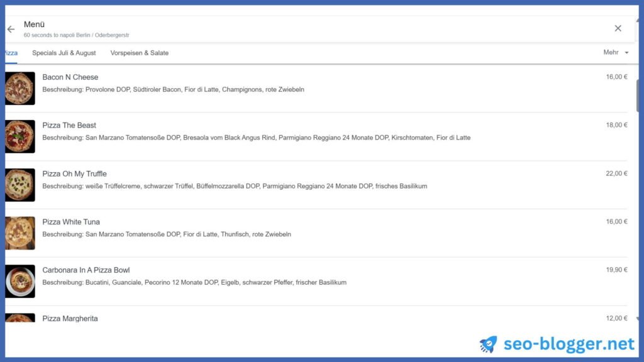Open Carbonara In A Pizza Bowl entry
The image size is (644, 362).
pos(86,270)
